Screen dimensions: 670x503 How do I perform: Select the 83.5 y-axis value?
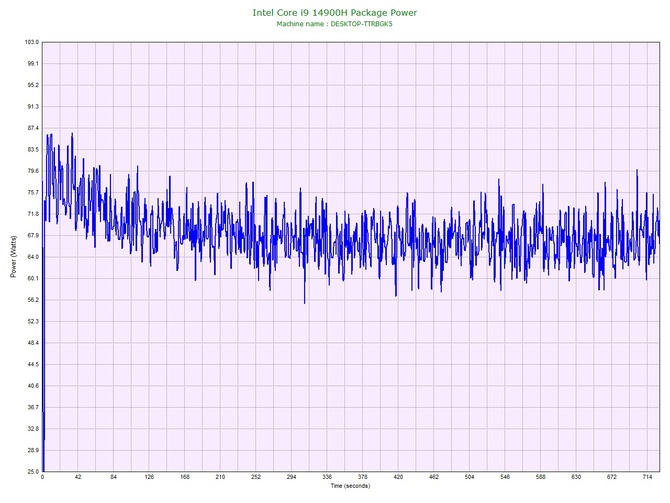(33, 150)
